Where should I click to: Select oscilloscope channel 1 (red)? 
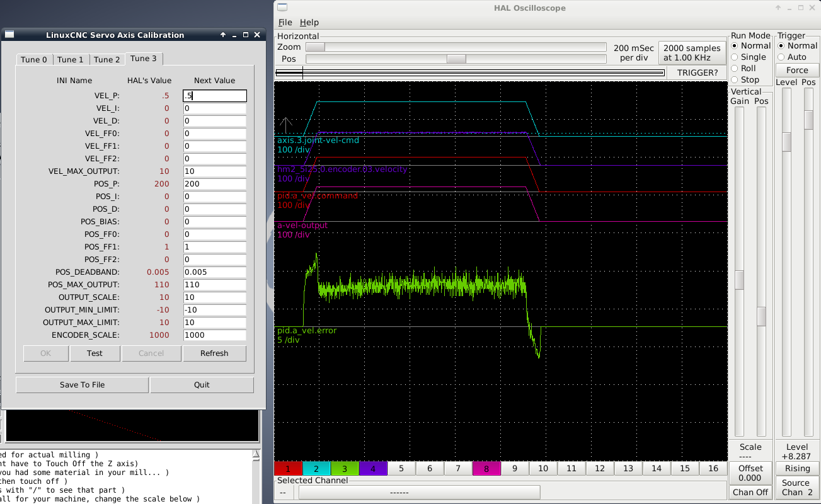point(288,469)
